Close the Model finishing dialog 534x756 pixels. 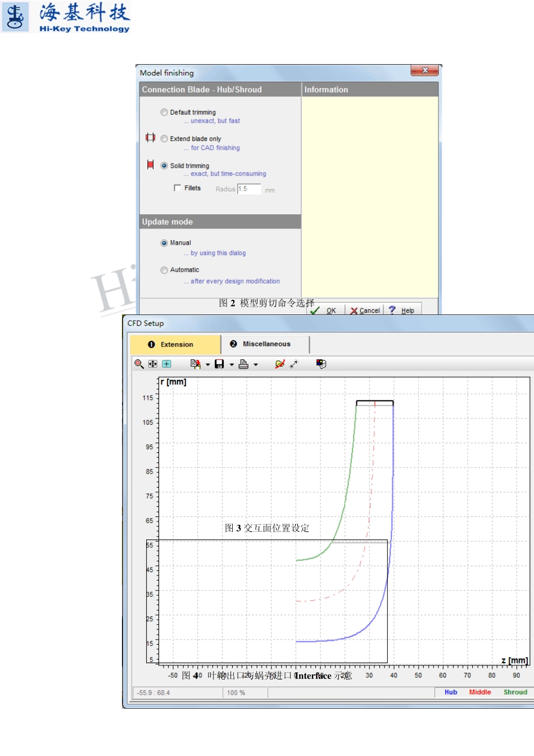coord(425,70)
